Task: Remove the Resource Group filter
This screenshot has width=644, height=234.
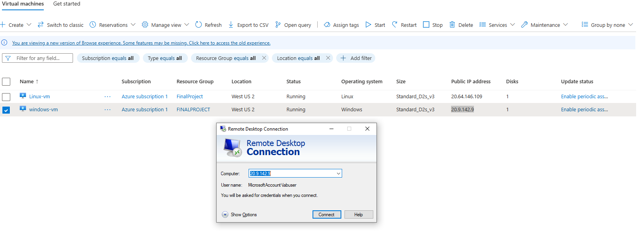Action: point(264,58)
